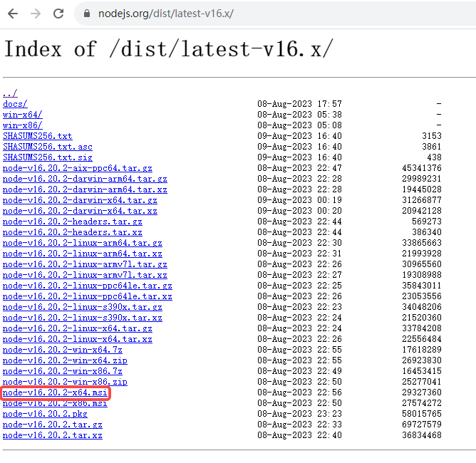Download node-v16.20.2-headers.tar.gz
Image resolution: width=476 pixels, height=463 pixels.
72,222
